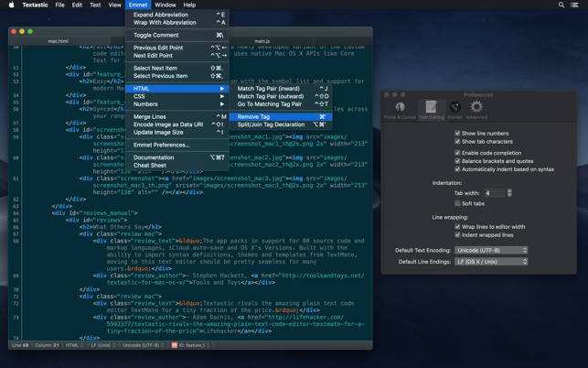Open the Default Line Endings dropdown
This screenshot has width=588, height=368.
click(491, 262)
